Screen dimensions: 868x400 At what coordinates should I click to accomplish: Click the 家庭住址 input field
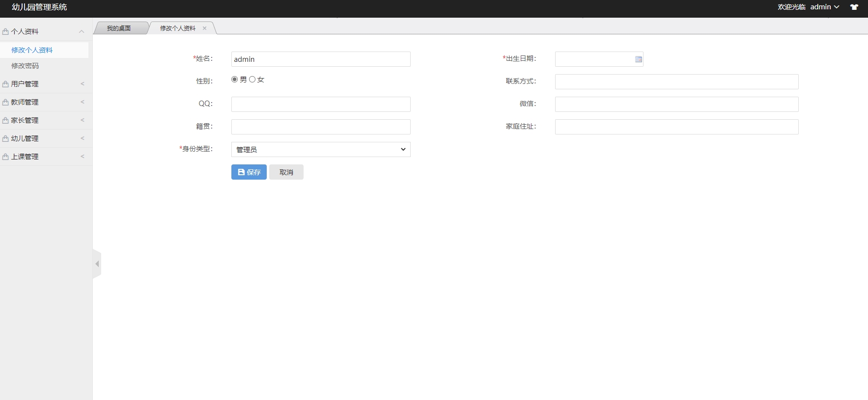coord(676,127)
